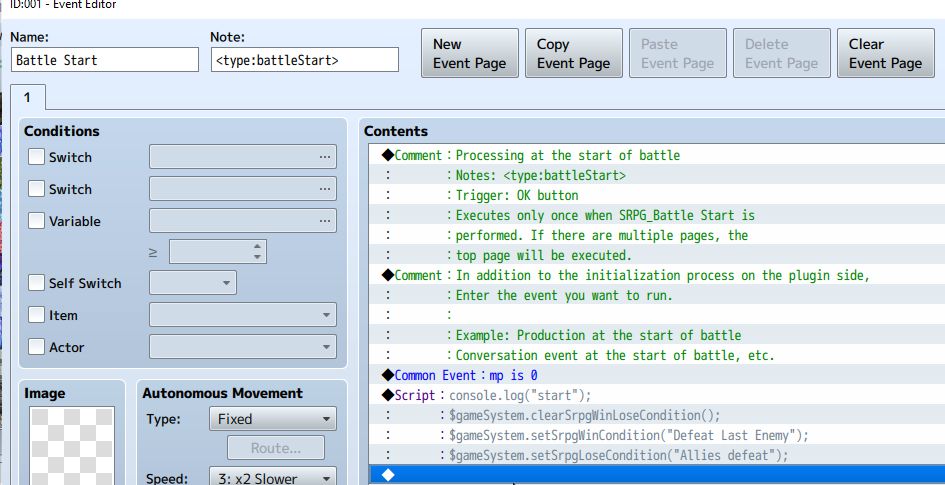The height and width of the screenshot is (485, 945).
Task: Open the Speed dropdown showing x2 Slower
Action: point(273,478)
